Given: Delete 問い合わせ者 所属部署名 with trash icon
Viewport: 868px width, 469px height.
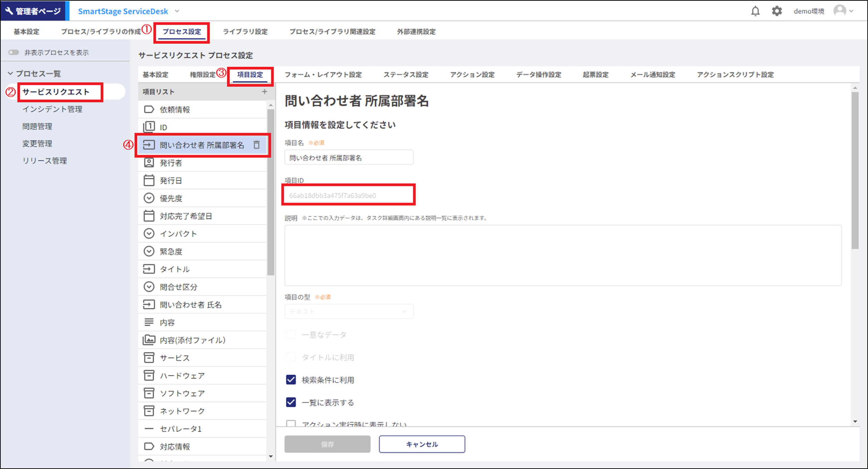Looking at the screenshot, I should (x=257, y=145).
